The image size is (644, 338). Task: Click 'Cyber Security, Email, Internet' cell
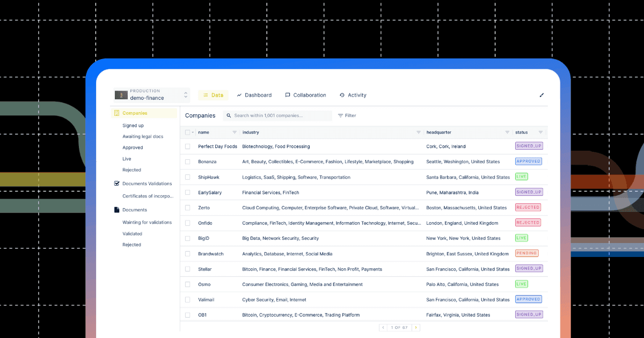pyautogui.click(x=274, y=300)
